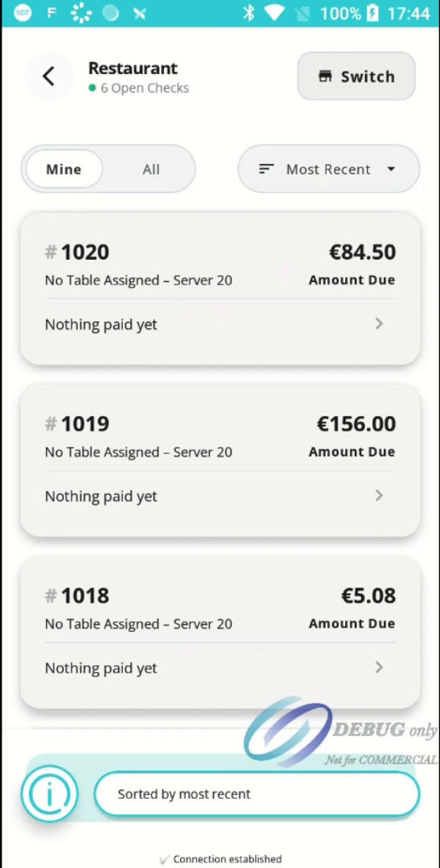This screenshot has height=868, width=440.
Task: Tap the SDT icon in status bar
Action: (23, 13)
